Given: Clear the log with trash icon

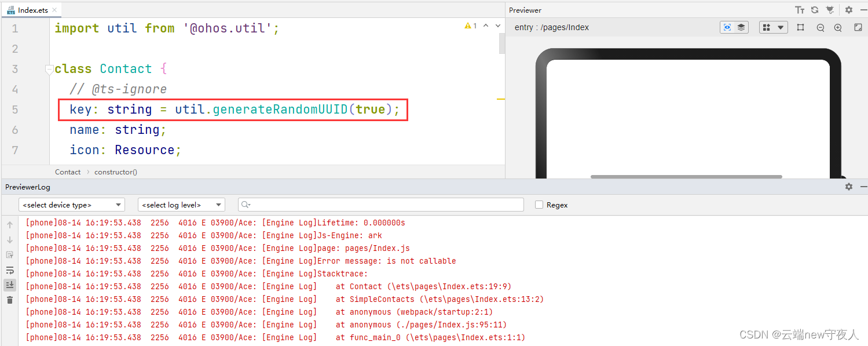Looking at the screenshot, I should [x=10, y=300].
